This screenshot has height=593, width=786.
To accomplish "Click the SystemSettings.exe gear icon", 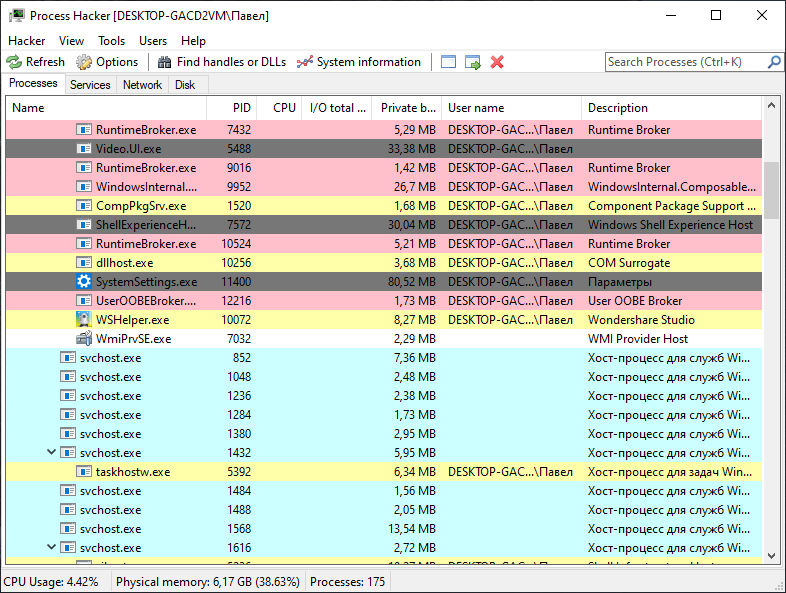I will click(x=84, y=282).
